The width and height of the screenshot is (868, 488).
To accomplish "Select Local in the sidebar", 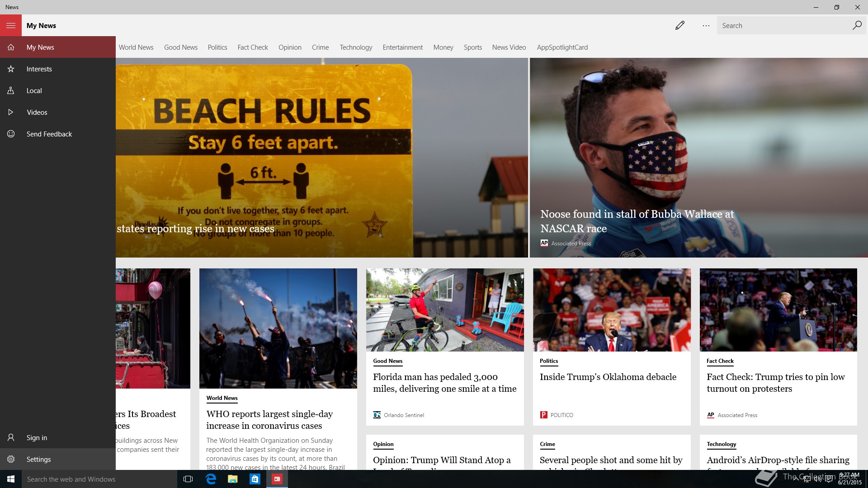I will (x=58, y=91).
